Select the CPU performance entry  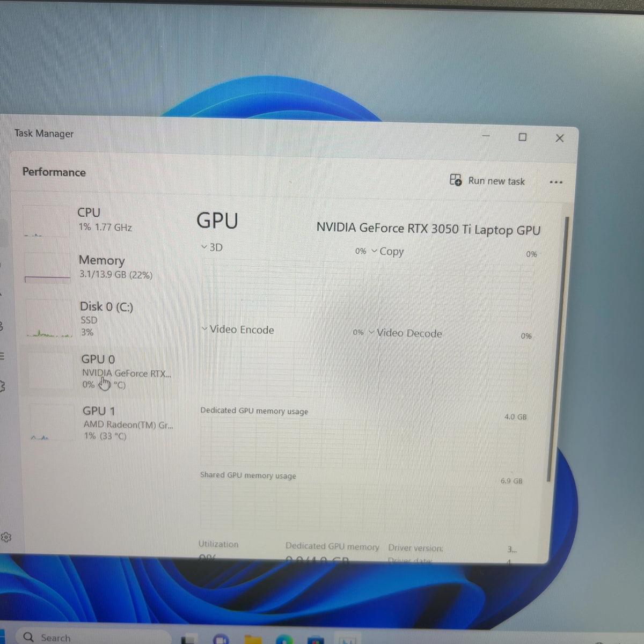(99, 220)
